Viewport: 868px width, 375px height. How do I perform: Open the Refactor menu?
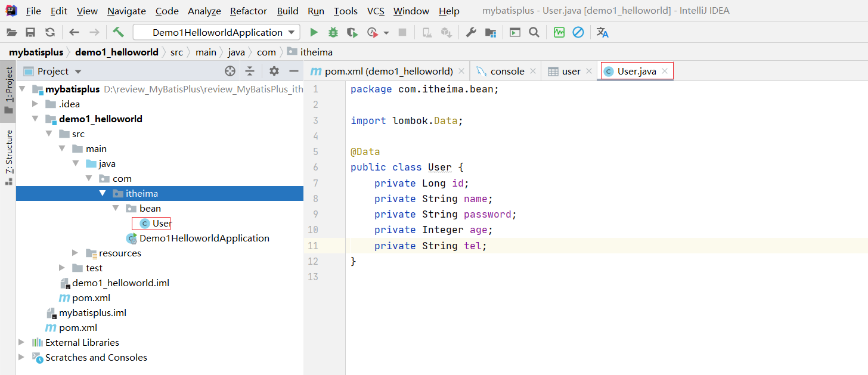pos(249,11)
